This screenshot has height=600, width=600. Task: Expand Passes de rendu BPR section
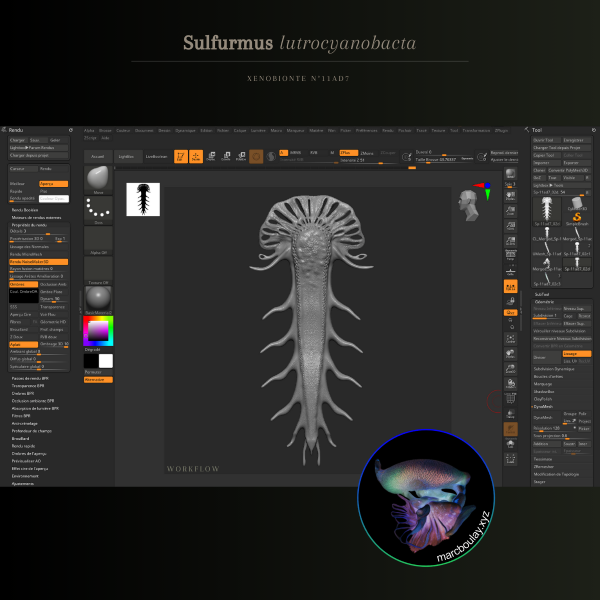tap(30, 378)
